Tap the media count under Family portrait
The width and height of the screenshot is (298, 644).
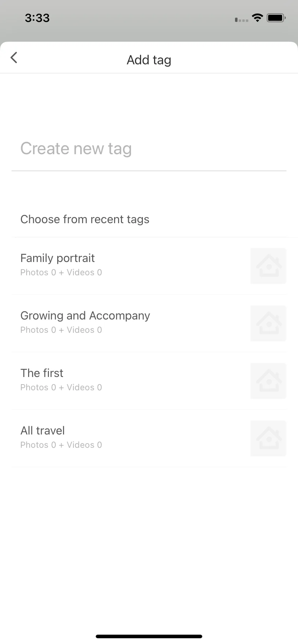pyautogui.click(x=61, y=272)
